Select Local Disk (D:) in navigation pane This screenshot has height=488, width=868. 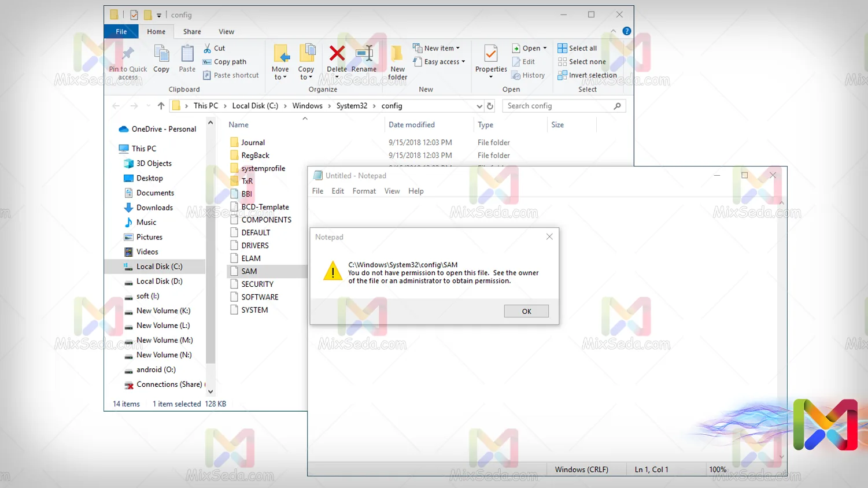pos(159,282)
